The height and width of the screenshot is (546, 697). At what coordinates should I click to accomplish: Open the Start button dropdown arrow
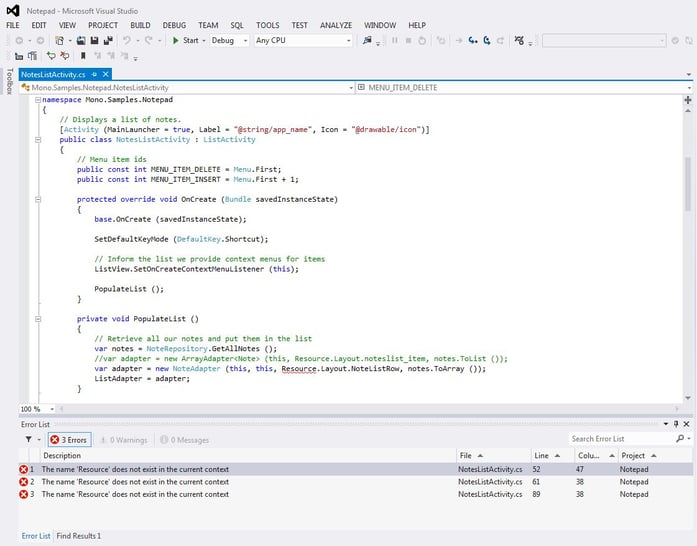tap(204, 40)
